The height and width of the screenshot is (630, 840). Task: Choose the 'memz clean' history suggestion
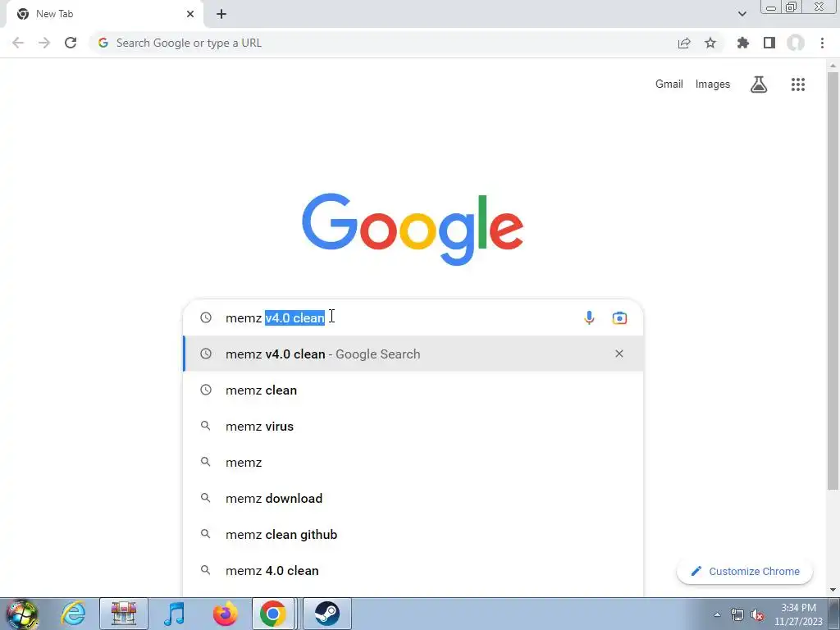[413, 390]
